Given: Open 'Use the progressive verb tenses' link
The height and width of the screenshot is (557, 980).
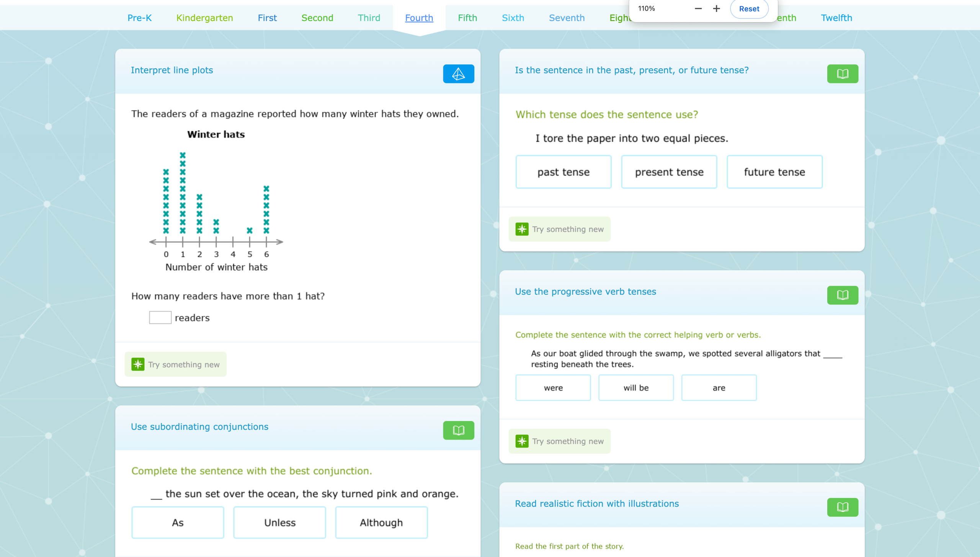Looking at the screenshot, I should (x=585, y=291).
